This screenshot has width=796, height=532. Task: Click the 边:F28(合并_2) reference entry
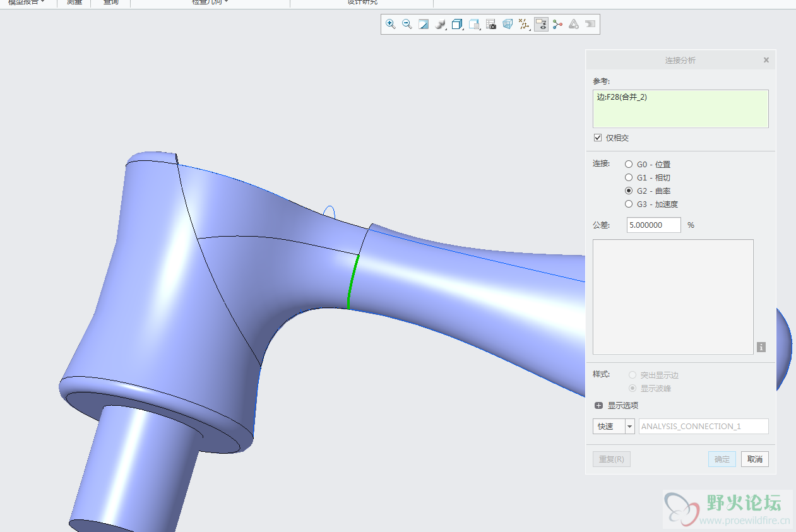pyautogui.click(x=622, y=97)
